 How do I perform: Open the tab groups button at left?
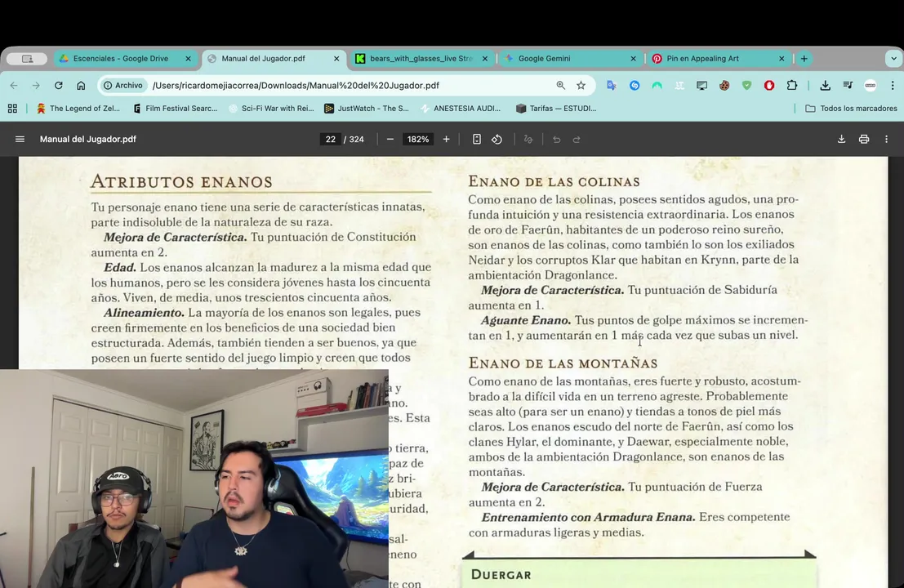pos(27,59)
